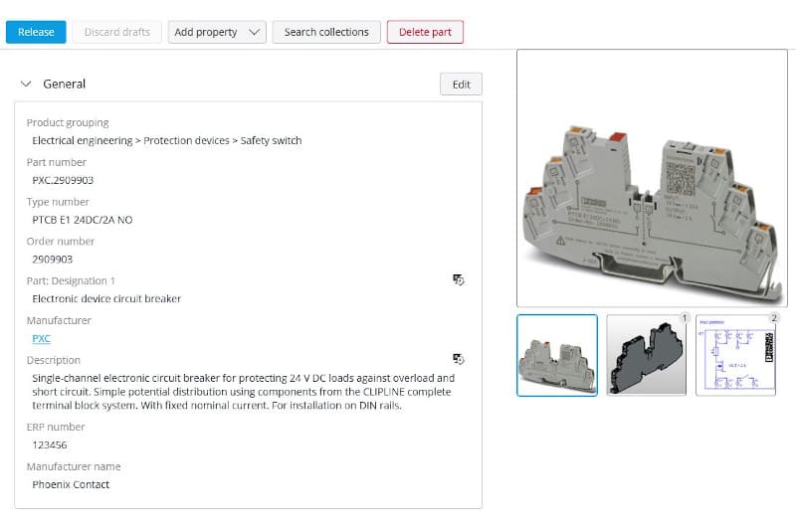Image resolution: width=796 pixels, height=532 pixels.
Task: Open the PXC manufacturer link
Action: (42, 338)
